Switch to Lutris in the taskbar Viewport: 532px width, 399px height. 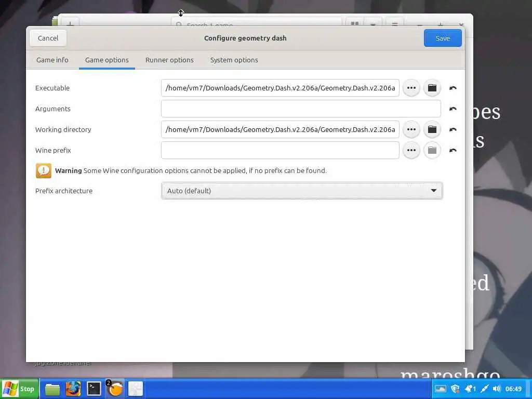(115, 389)
